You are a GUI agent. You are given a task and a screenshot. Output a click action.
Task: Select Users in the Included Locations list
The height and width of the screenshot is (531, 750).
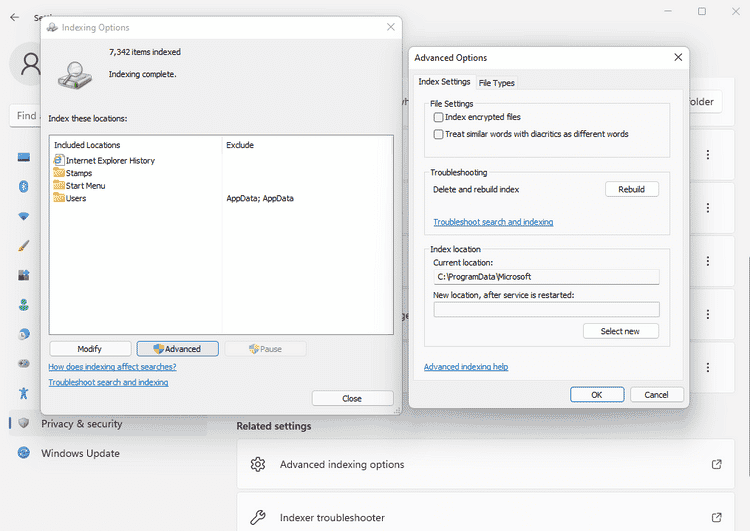(76, 198)
